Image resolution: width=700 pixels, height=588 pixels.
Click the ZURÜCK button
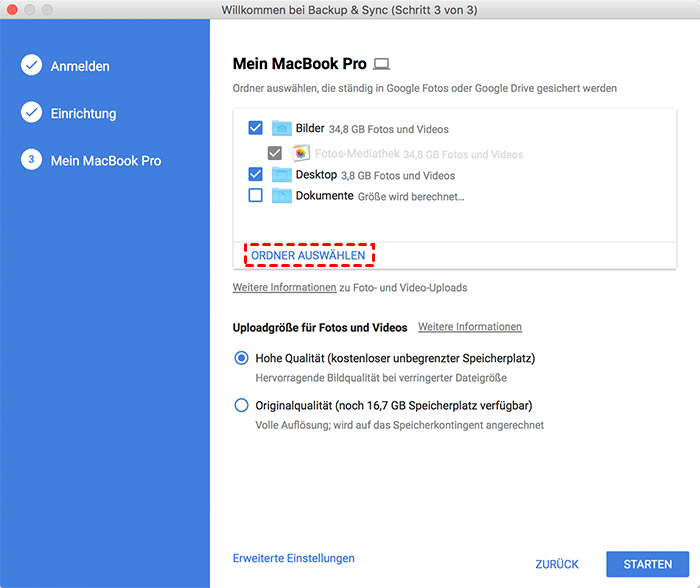click(x=557, y=564)
